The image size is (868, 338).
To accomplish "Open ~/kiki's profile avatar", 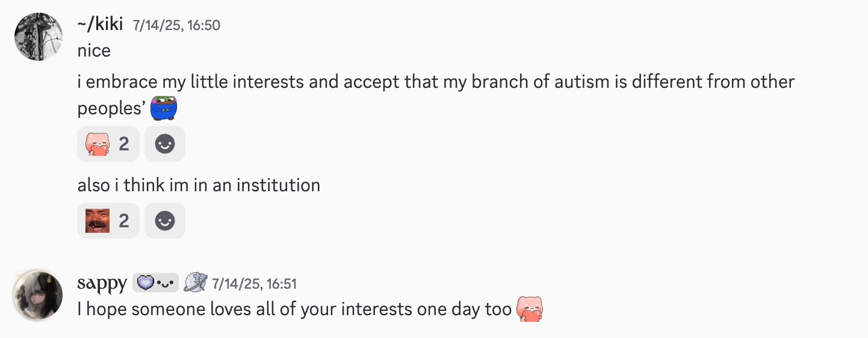I will tap(39, 36).
